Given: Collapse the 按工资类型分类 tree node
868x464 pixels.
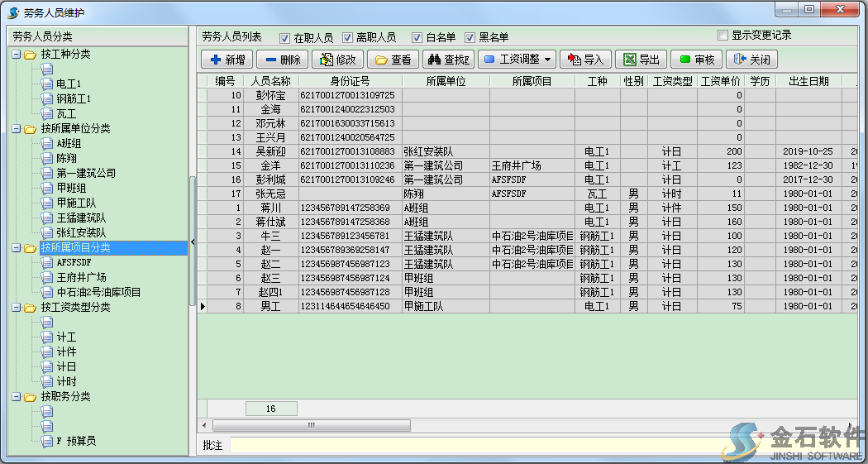Looking at the screenshot, I should click(x=16, y=308).
